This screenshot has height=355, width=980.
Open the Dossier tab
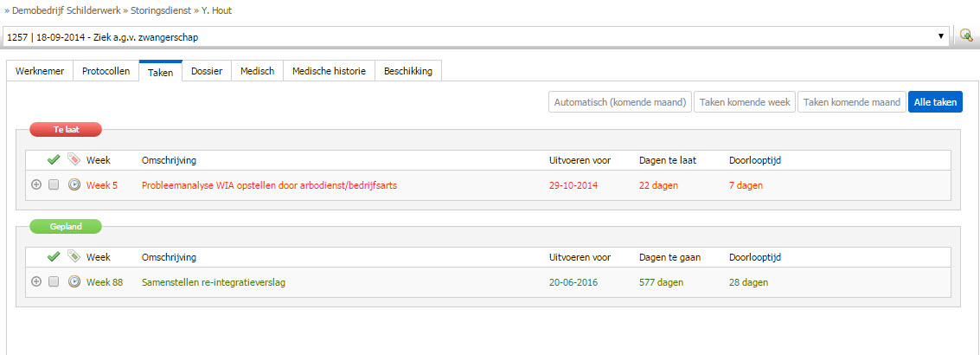tap(207, 71)
